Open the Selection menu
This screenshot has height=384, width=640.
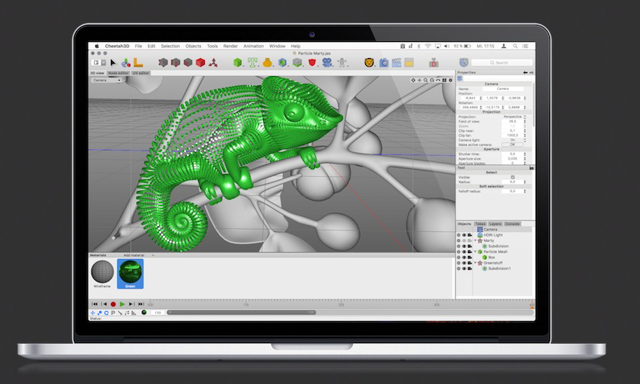170,46
